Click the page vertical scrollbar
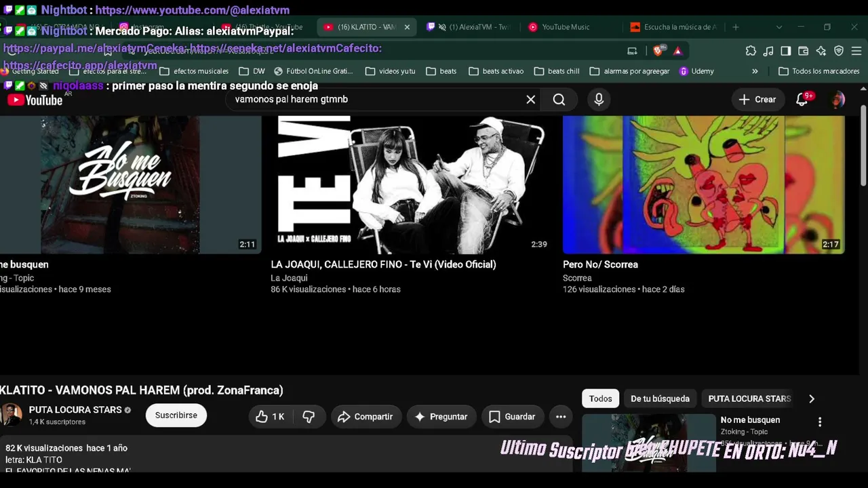The image size is (868, 488). (863, 144)
